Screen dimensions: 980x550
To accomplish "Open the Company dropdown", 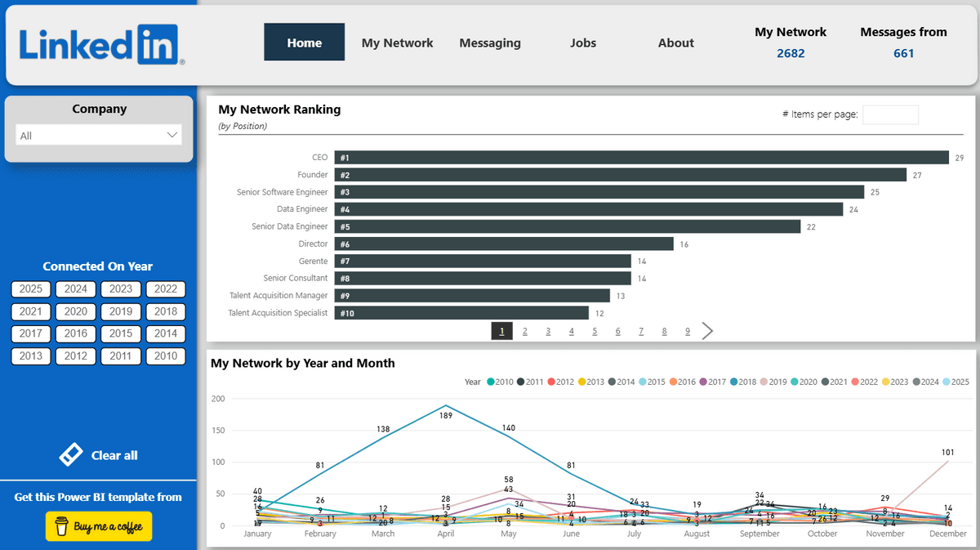I will 99,136.
